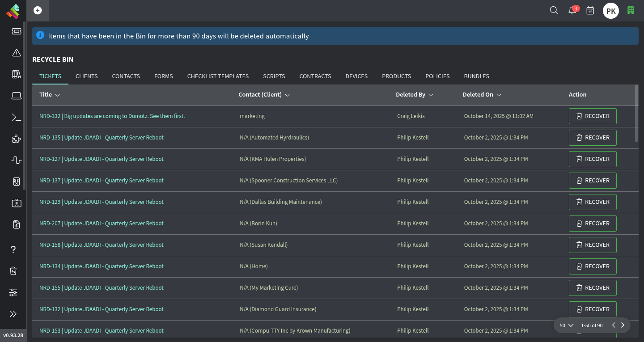Screen dimensions: 644x342
Task: Open the rows-per-page 50 dropdown
Action: coord(566,325)
